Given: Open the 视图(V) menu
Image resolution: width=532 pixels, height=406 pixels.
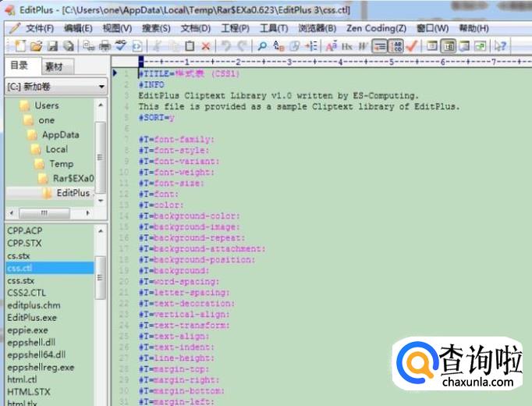Looking at the screenshot, I should (x=117, y=28).
